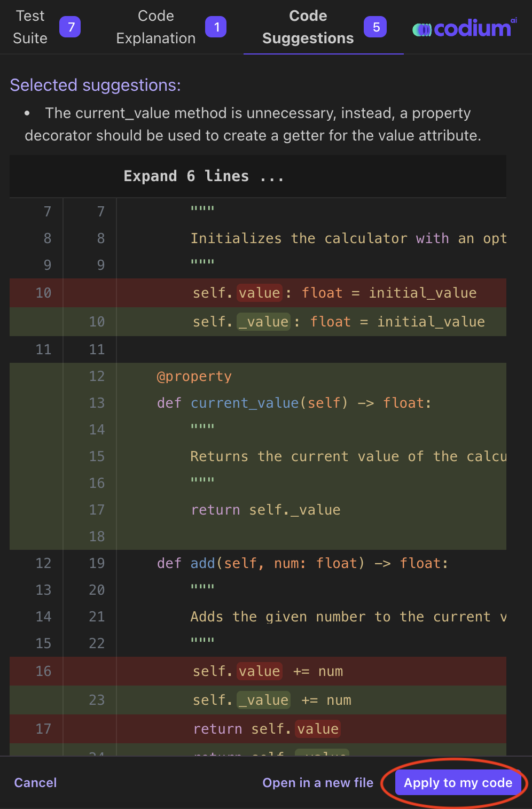Click removed line 16 self.value += num
Image resolution: width=532 pixels, height=809 pixels.
(x=268, y=671)
